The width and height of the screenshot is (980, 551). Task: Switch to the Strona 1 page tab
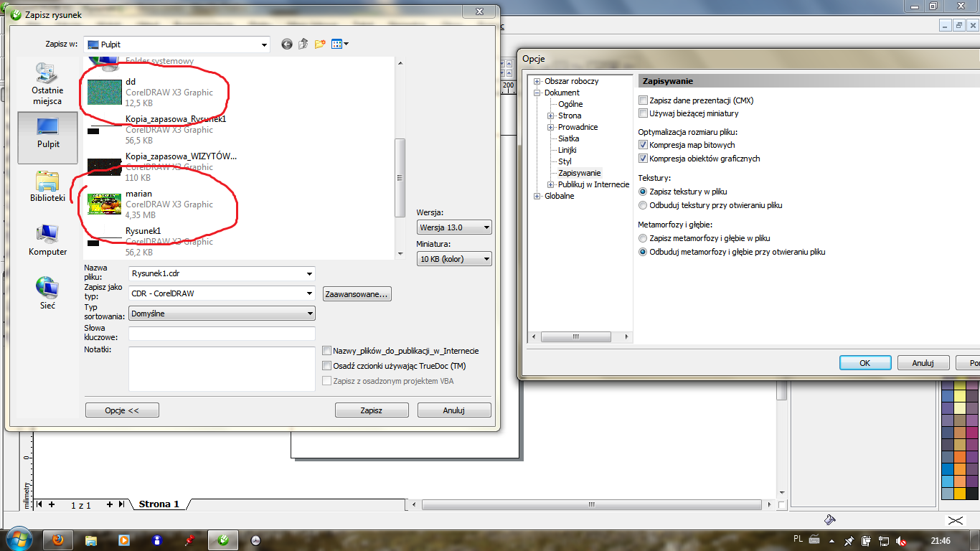pos(159,504)
